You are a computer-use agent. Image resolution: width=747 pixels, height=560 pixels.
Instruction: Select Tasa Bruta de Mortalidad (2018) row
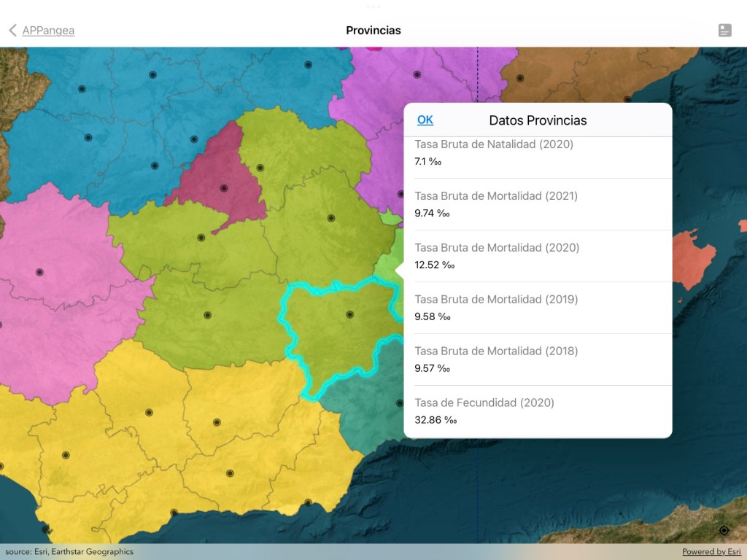click(x=538, y=359)
